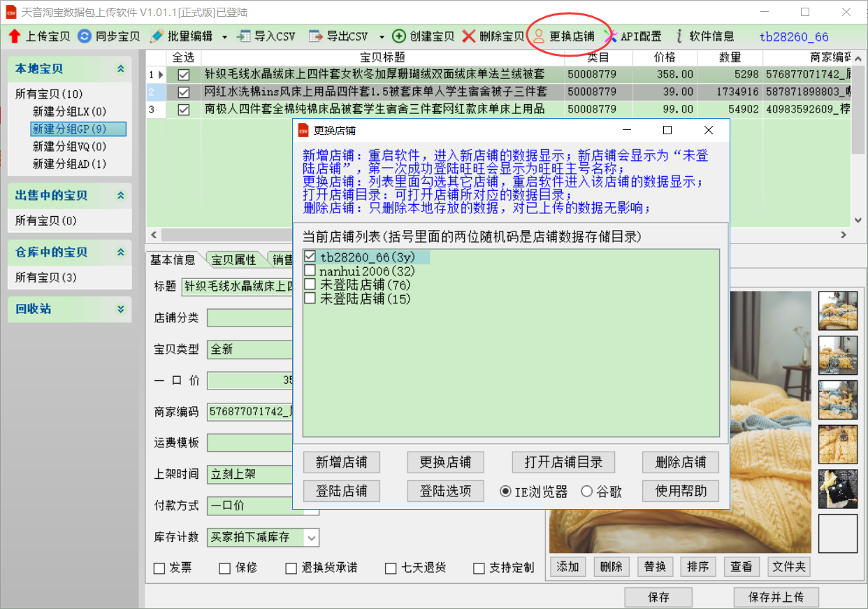
Task: Select the 新建分组AD(1) group
Action: coord(69,164)
